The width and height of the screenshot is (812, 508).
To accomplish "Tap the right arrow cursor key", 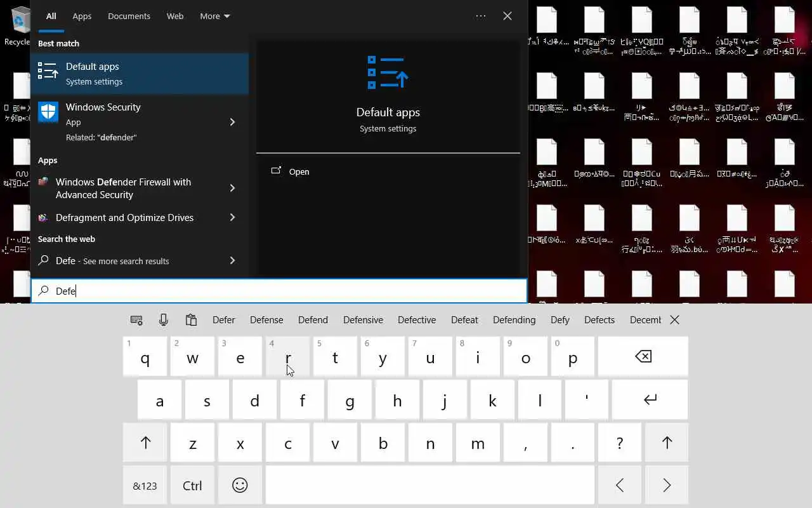I will pos(667,485).
